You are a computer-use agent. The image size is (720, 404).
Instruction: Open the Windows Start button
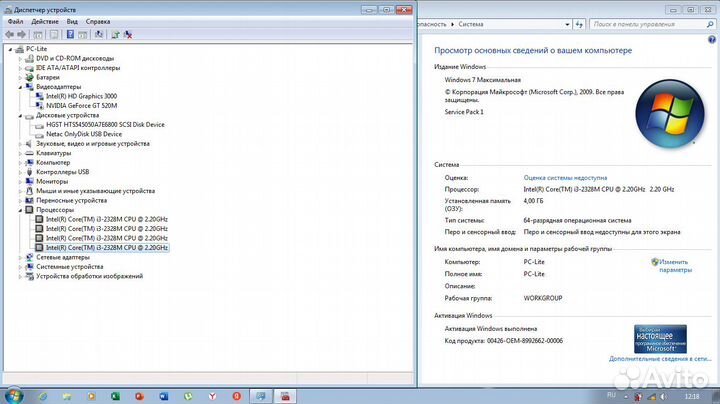coord(12,396)
